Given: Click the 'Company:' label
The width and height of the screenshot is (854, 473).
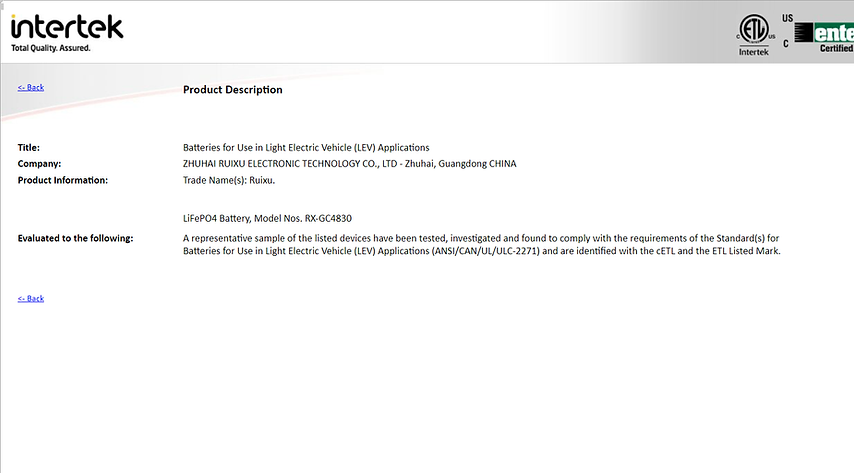Looking at the screenshot, I should [39, 163].
